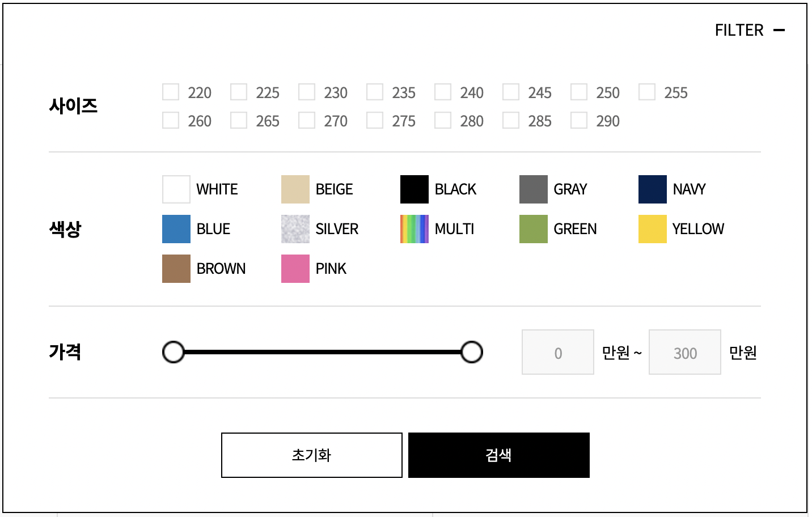Collapse the FILTER panel with minus icon
812x517 pixels.
coord(779,30)
